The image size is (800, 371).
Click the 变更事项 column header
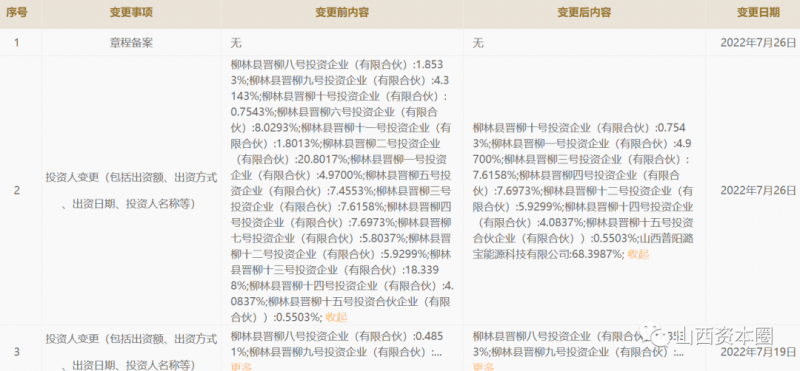click(131, 13)
